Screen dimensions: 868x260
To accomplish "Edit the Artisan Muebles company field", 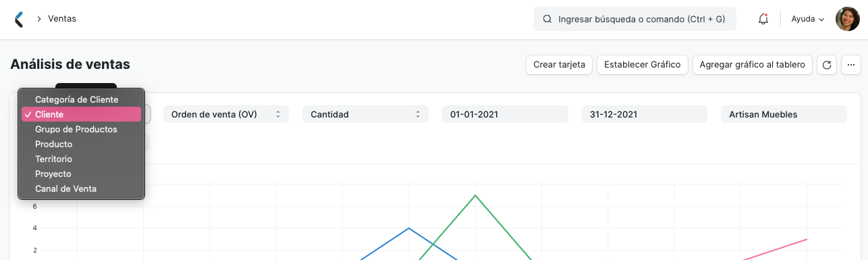I will (784, 114).
